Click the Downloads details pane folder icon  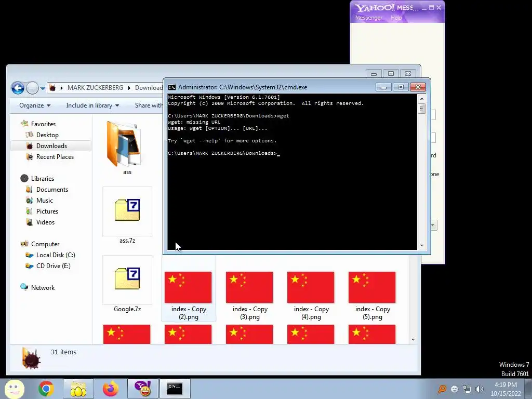click(x=31, y=358)
